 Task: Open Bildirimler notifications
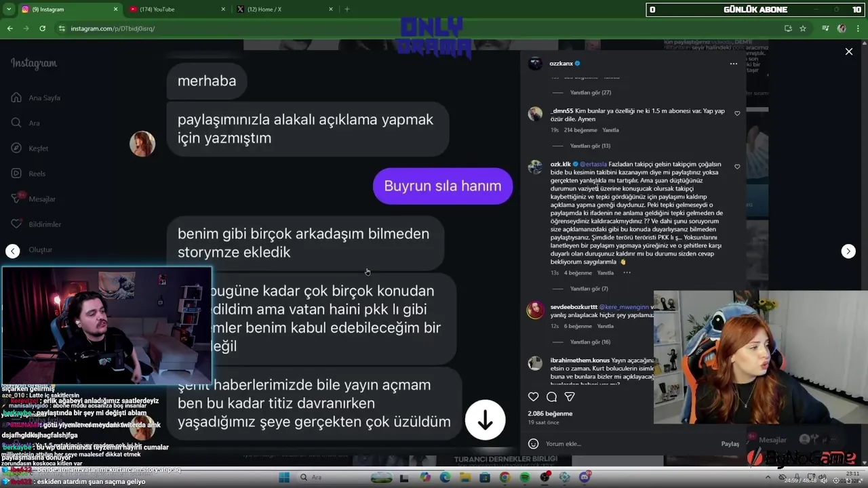coord(36,224)
